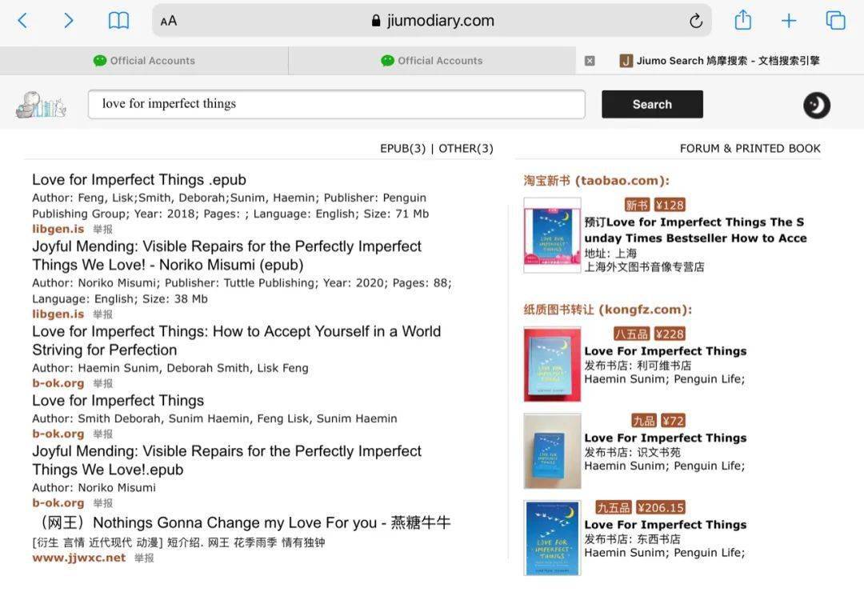Toggle dark mode with the moon icon
Screen dimensions: 864x616
[816, 105]
